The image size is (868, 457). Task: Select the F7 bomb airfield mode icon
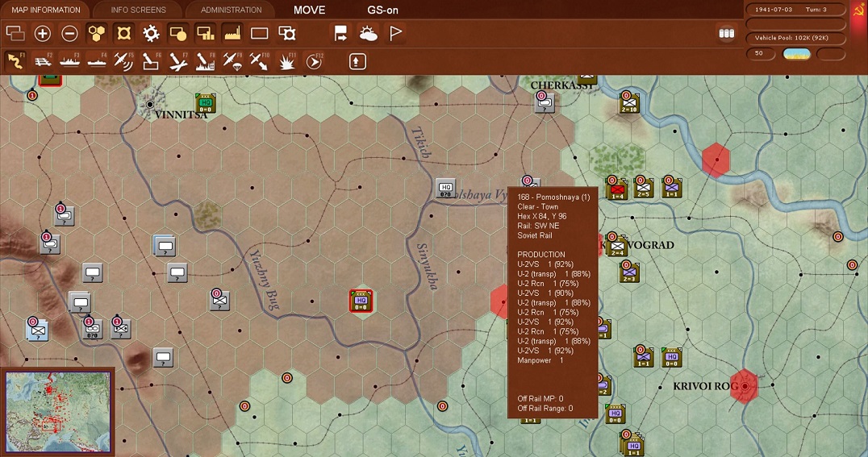[x=177, y=61]
